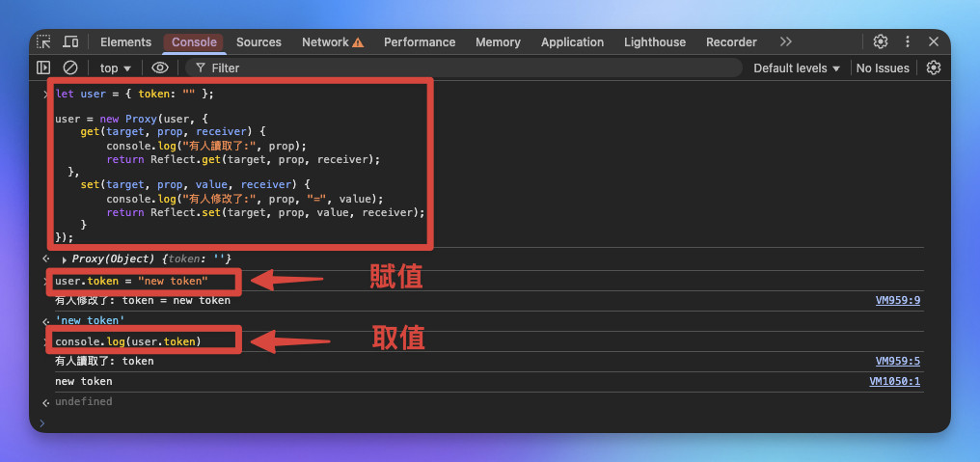Focus the console Filter field
Image resolution: width=980 pixels, height=462 pixels.
464,68
